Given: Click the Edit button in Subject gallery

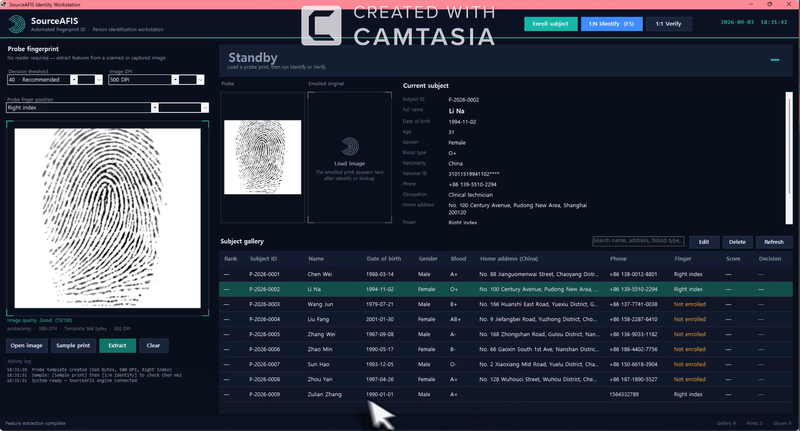Looking at the screenshot, I should coord(704,242).
